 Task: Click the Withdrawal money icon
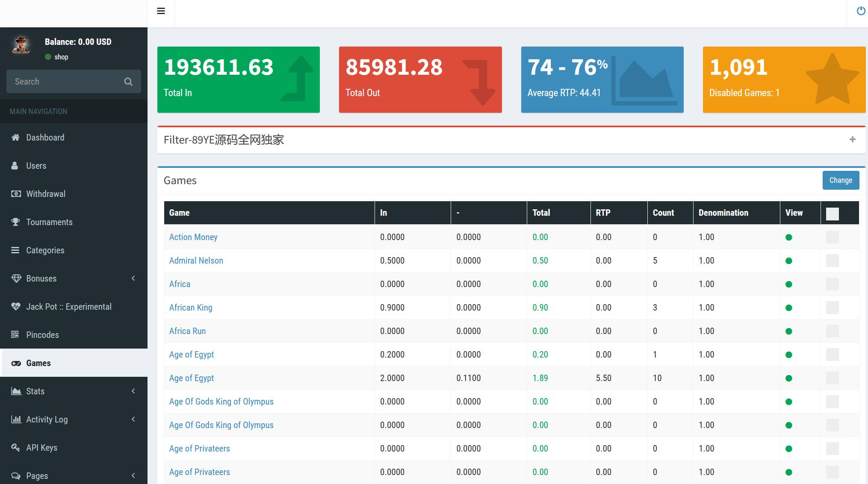pos(16,194)
